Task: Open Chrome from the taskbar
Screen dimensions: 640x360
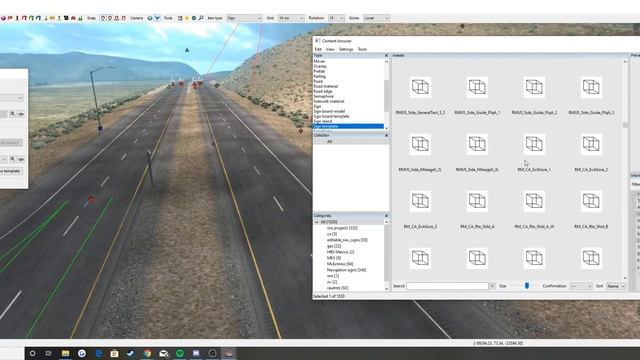Action: tap(147, 353)
